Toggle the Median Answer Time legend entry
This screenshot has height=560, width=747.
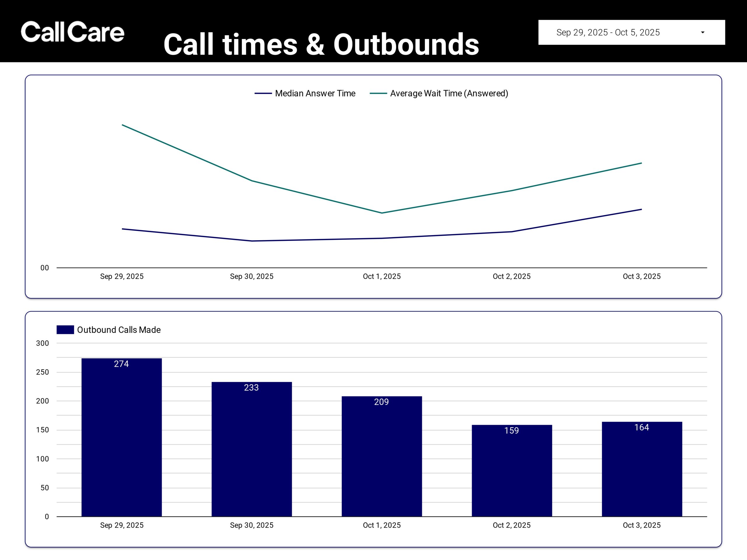pos(315,94)
